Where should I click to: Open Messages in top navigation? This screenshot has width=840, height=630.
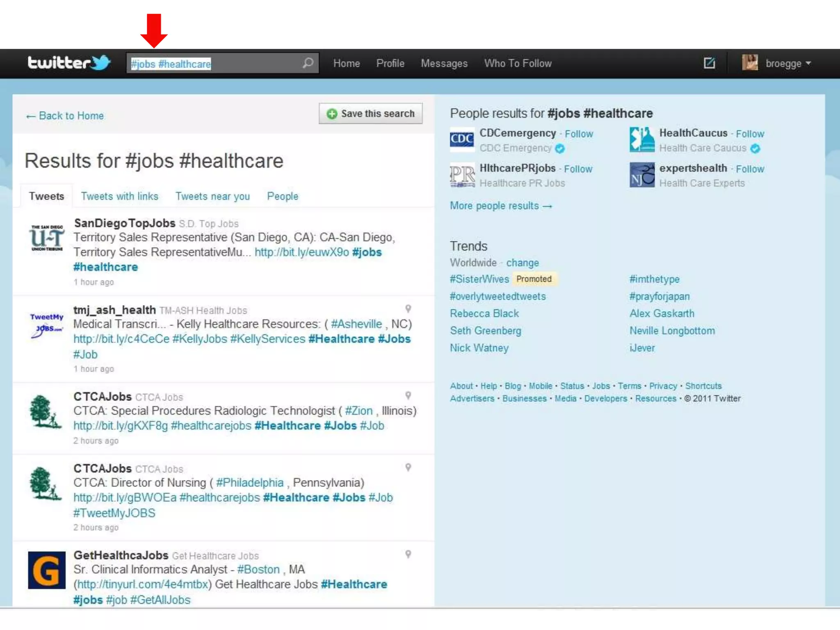444,64
